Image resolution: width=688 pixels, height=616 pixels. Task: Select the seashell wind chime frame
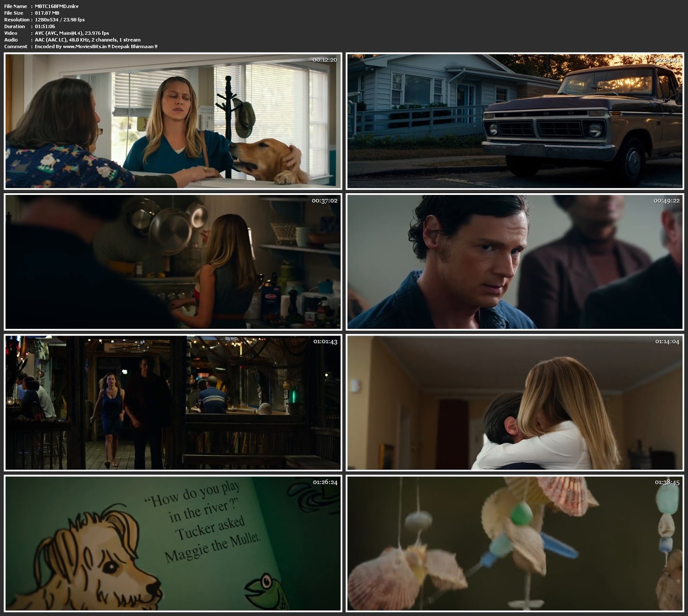pyautogui.click(x=515, y=543)
